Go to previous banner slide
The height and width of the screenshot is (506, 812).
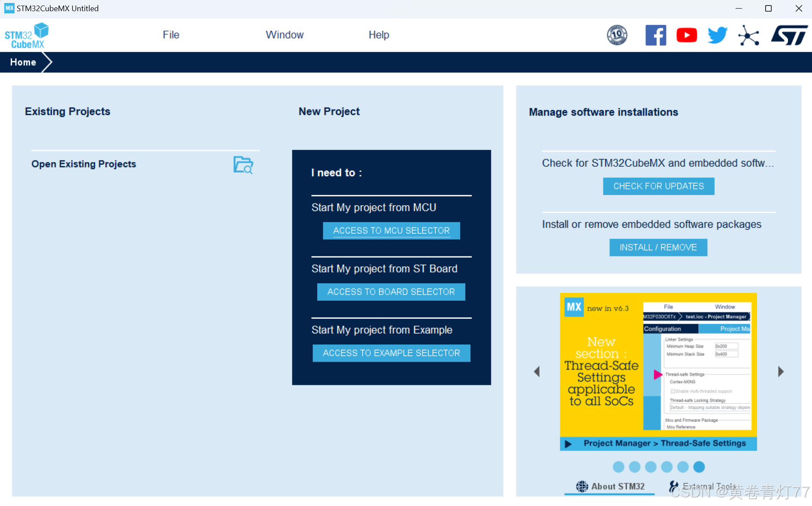pos(536,372)
